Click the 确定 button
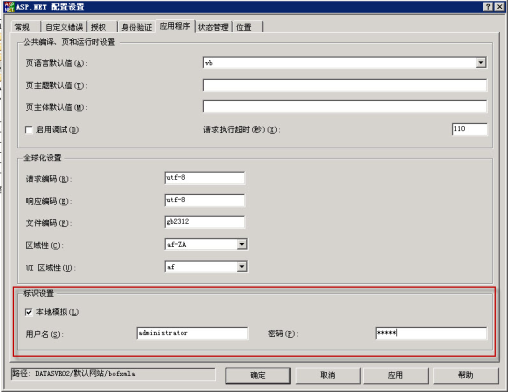Image resolution: width=508 pixels, height=392 pixels. [258, 376]
